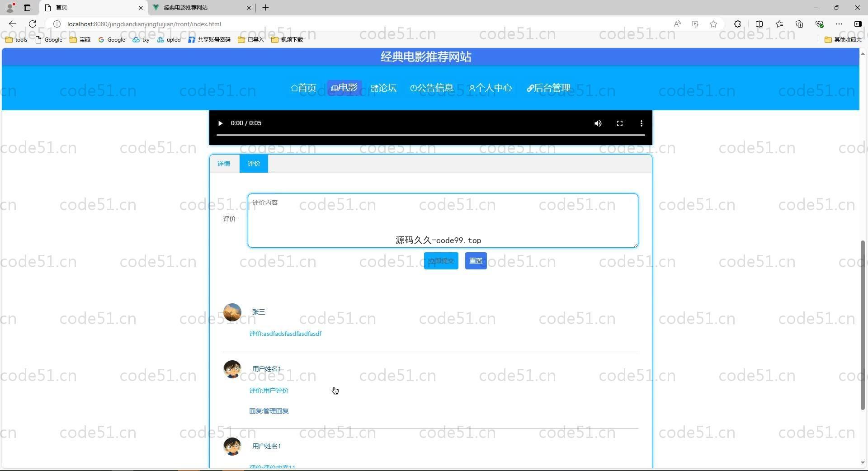Open browser essentials heart icon
This screenshot has height=471, width=868.
pyautogui.click(x=819, y=24)
